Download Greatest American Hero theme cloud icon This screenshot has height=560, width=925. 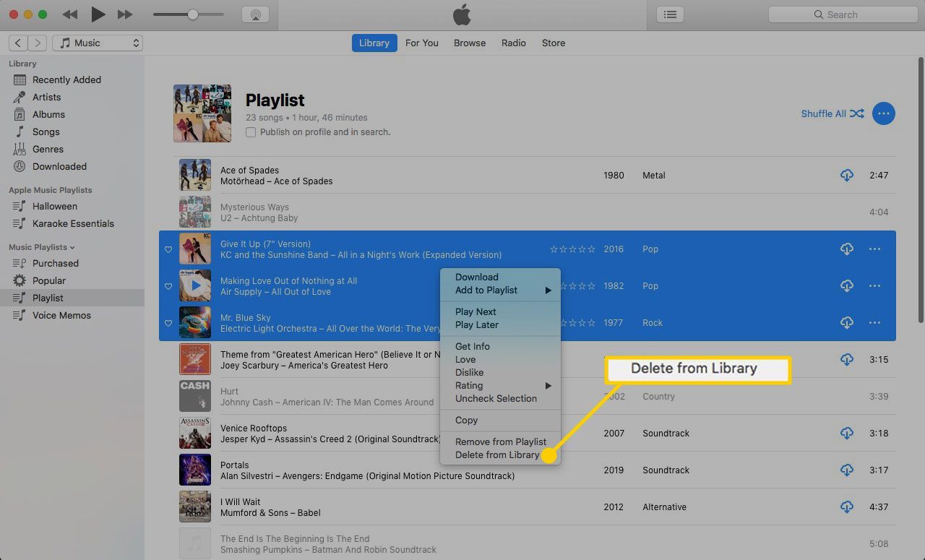click(847, 359)
